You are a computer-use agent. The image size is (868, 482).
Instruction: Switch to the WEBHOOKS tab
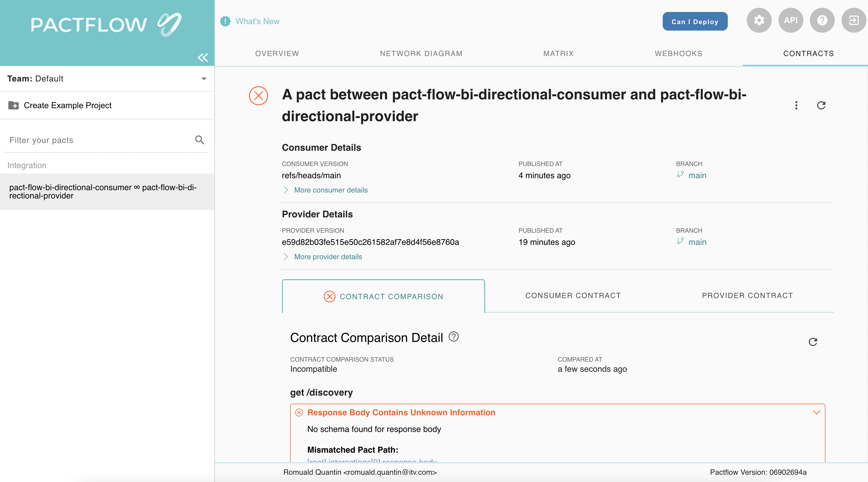pyautogui.click(x=678, y=53)
